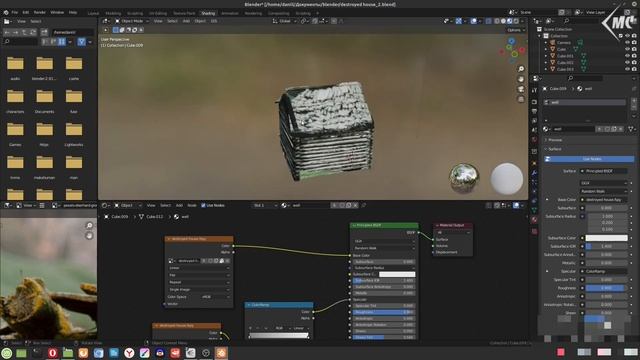Open the Object Mode dropdown
The height and width of the screenshot is (360, 640).
point(131,21)
